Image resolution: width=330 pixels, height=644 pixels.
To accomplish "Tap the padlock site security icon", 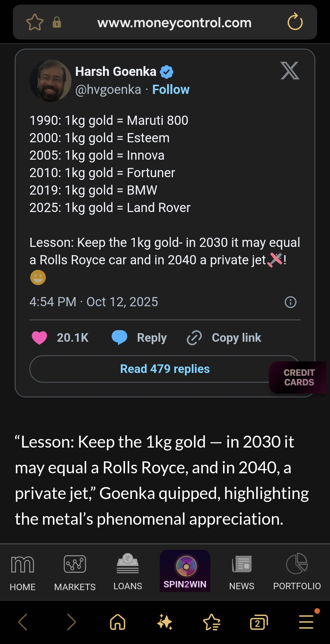I will tap(57, 22).
